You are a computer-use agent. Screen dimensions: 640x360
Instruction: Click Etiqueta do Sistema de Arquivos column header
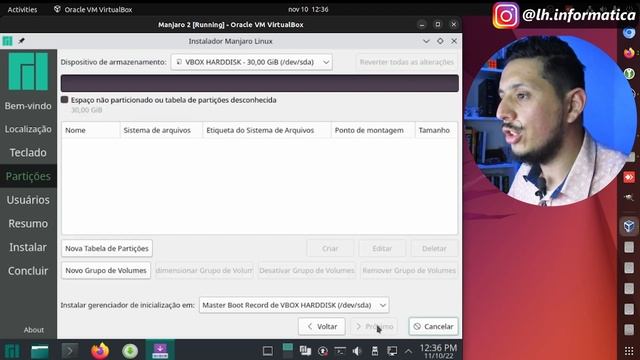pyautogui.click(x=267, y=130)
